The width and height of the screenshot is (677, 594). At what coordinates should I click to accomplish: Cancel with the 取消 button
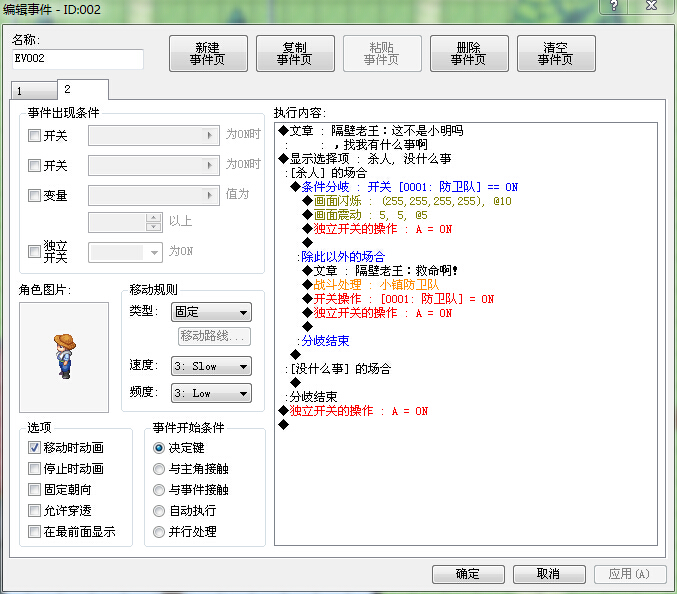549,574
